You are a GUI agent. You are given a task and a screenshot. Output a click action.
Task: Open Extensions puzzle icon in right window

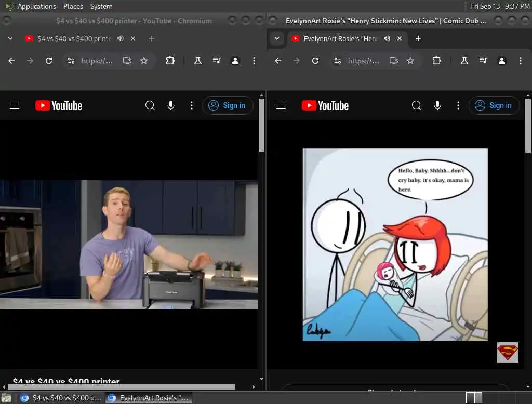(436, 61)
